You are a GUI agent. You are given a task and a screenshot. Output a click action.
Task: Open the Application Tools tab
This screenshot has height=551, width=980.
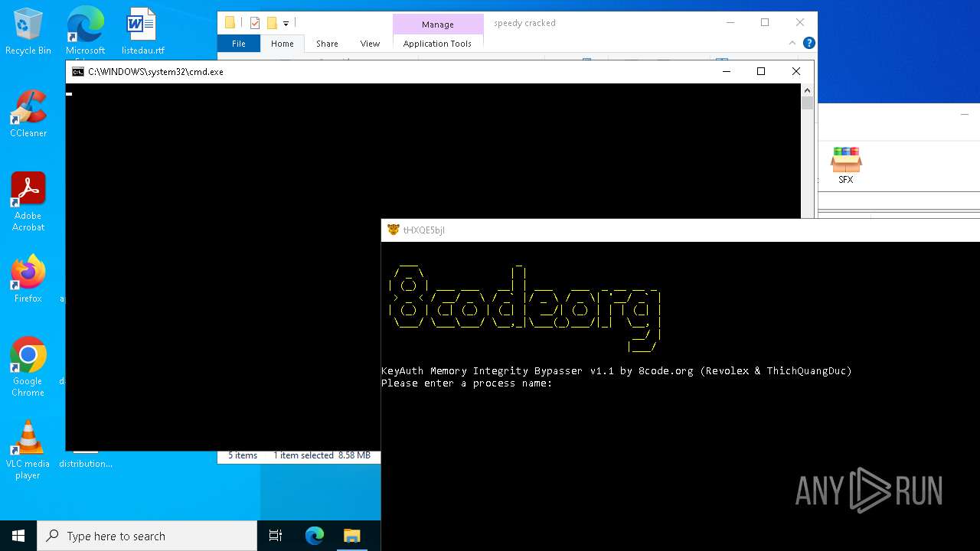pyautogui.click(x=437, y=44)
